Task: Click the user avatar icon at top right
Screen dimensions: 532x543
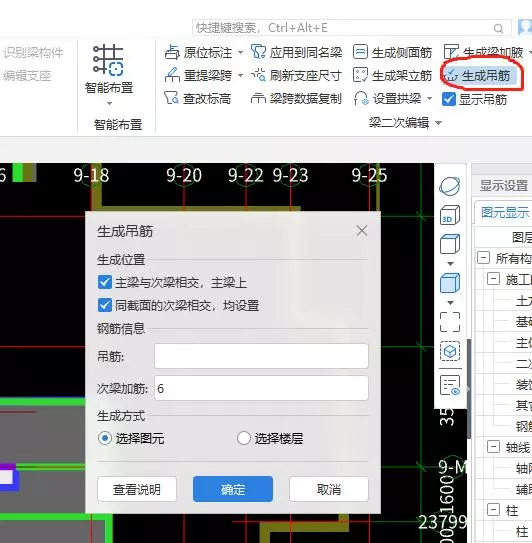Action: coord(525,27)
